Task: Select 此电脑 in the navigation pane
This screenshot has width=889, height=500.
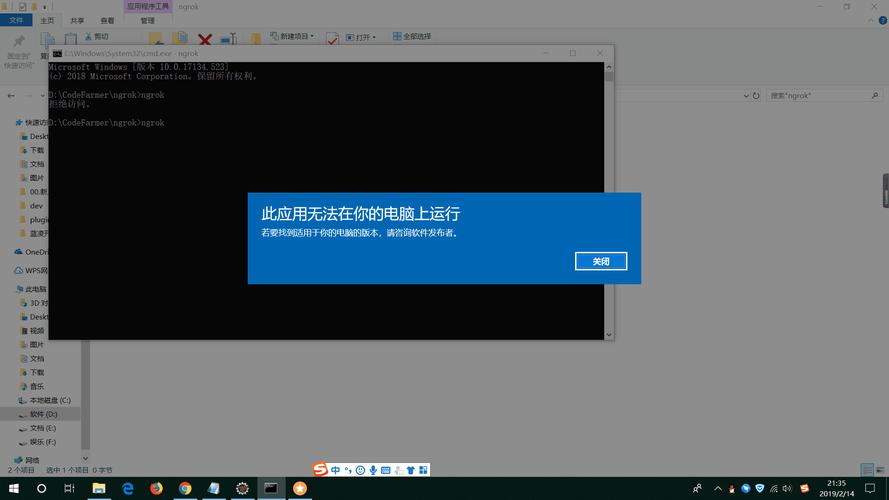Action: 32,289
